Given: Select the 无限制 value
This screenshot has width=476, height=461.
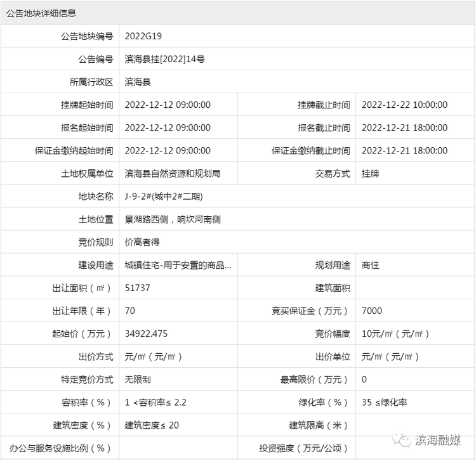Looking at the screenshot, I should 138,380.
